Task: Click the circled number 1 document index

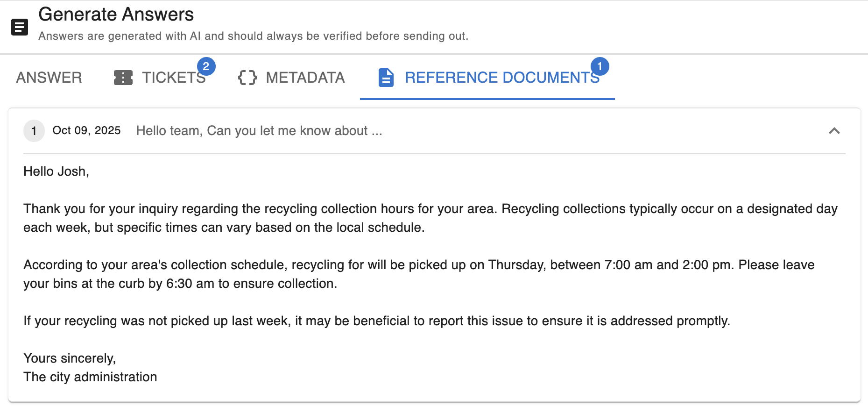Action: (x=34, y=131)
